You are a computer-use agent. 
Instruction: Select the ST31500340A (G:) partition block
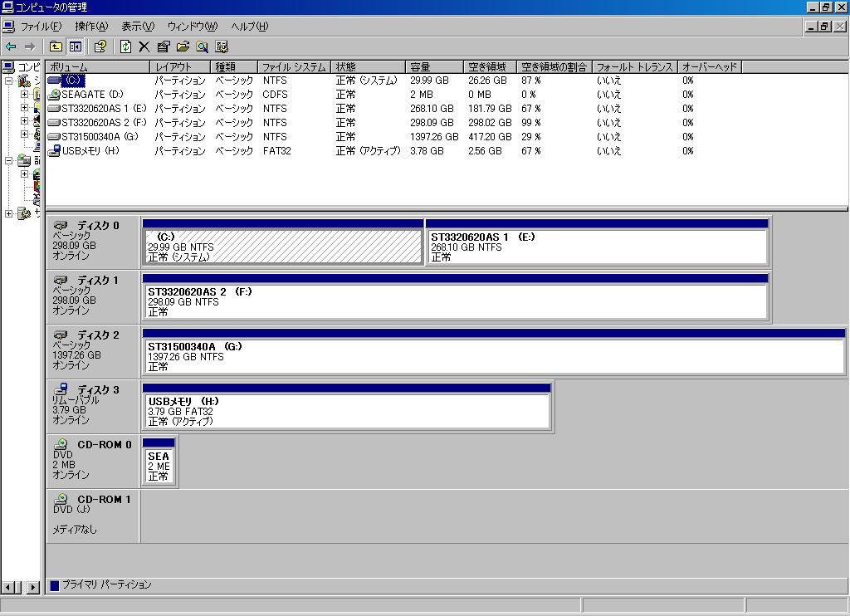coord(494,351)
